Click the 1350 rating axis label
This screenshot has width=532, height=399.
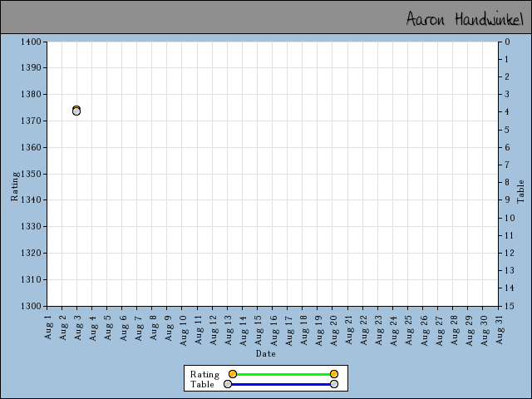tap(31, 174)
